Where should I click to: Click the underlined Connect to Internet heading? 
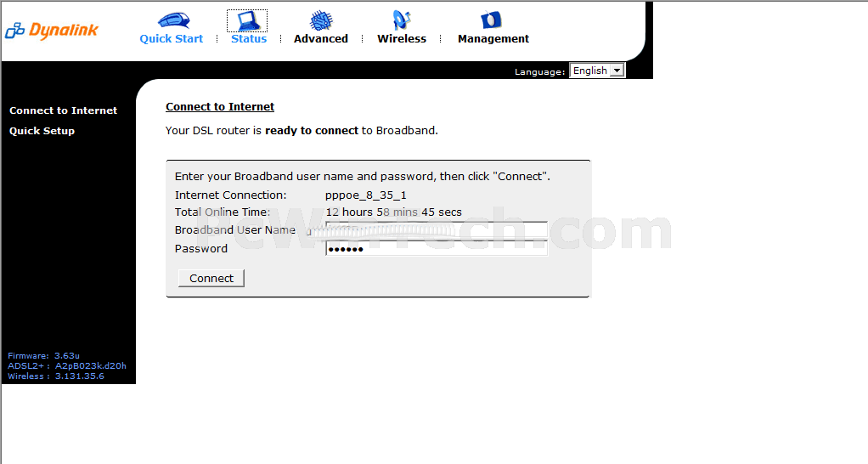click(220, 107)
